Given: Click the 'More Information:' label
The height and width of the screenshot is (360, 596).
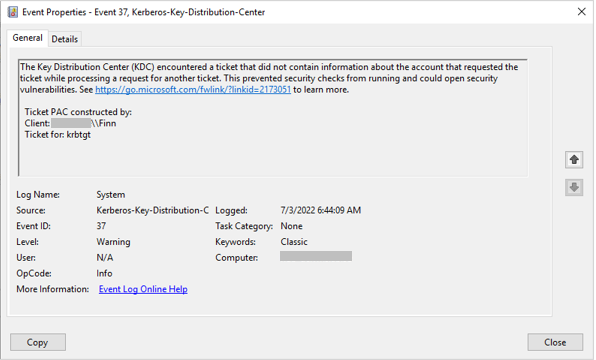Looking at the screenshot, I should point(52,289).
